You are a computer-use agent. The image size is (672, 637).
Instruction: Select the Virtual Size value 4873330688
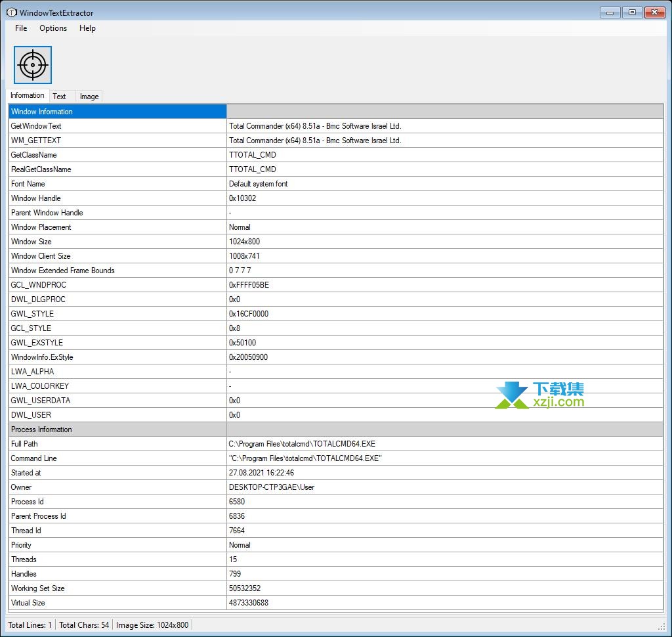point(249,603)
